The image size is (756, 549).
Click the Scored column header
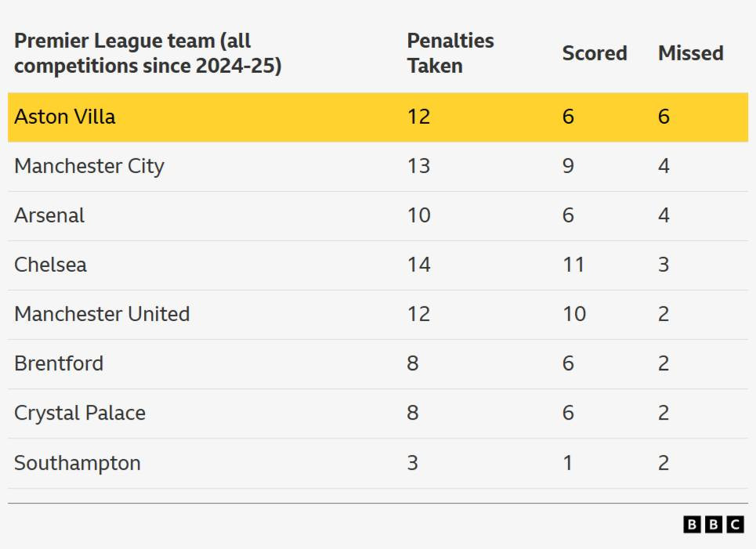click(595, 53)
